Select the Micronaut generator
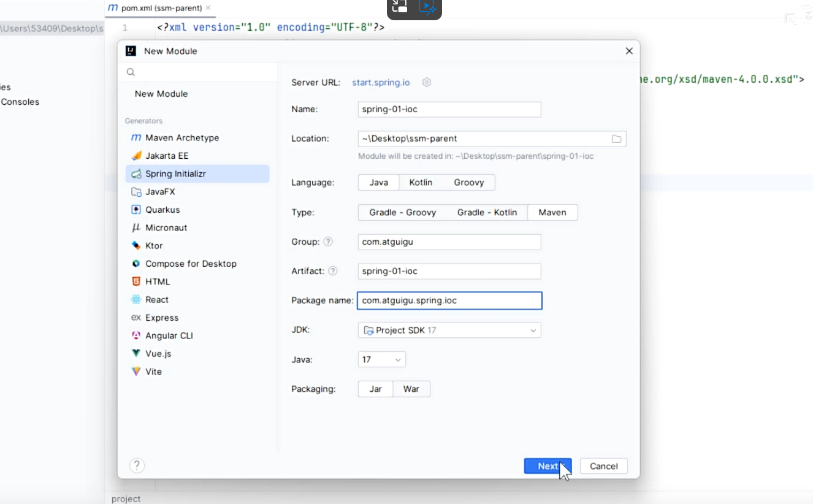Screen dimensions: 813x504 click(x=197, y=227)
